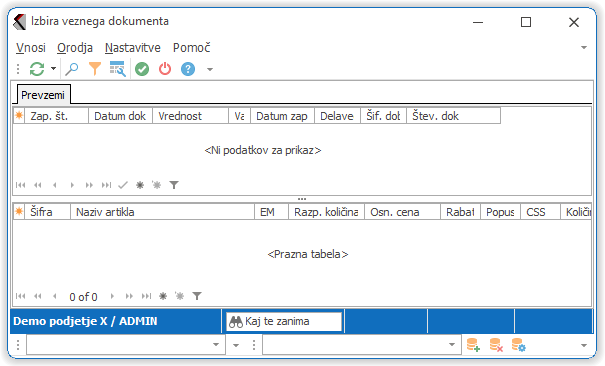605x366 pixels.
Task: Click next record in upper navigator
Action: (72, 185)
